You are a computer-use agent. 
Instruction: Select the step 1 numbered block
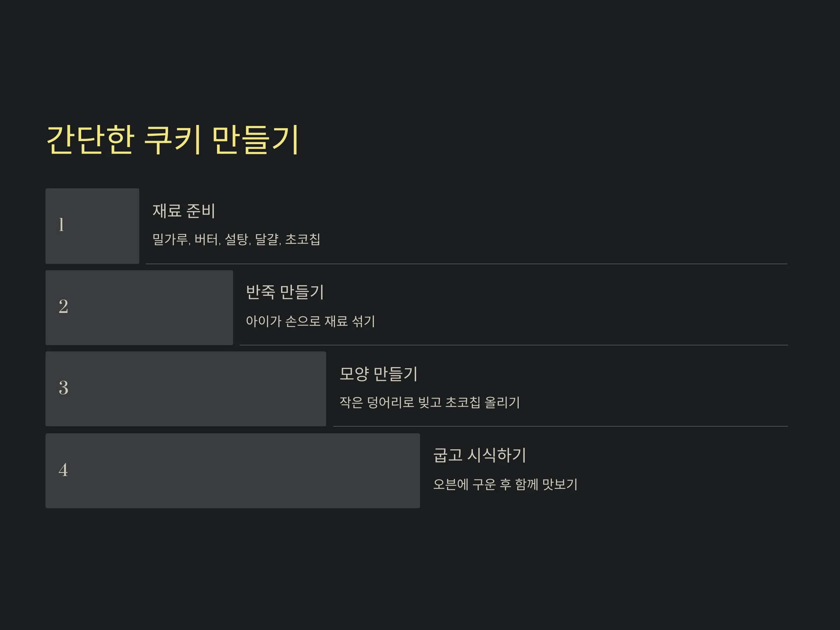(x=92, y=226)
